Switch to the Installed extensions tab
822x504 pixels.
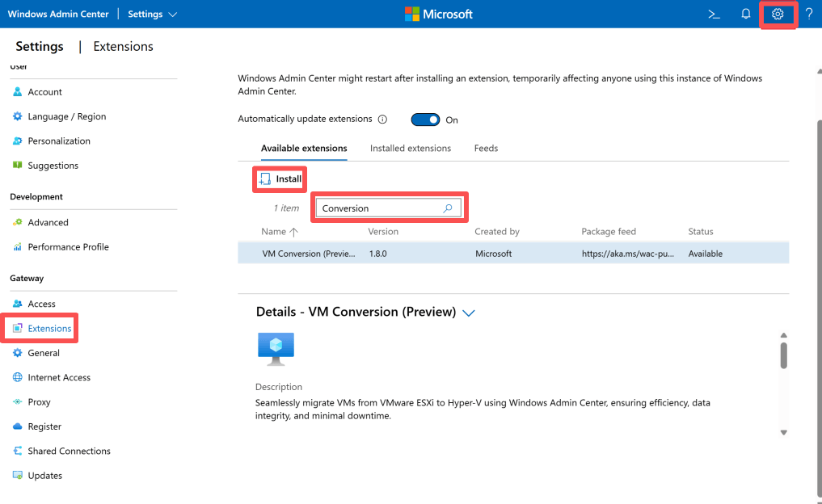coord(411,149)
